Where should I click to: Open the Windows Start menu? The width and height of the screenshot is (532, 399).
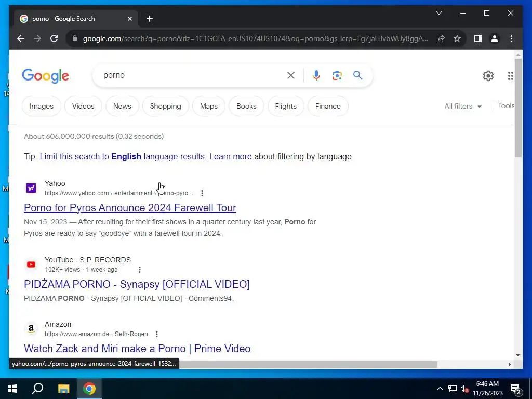tap(12, 389)
